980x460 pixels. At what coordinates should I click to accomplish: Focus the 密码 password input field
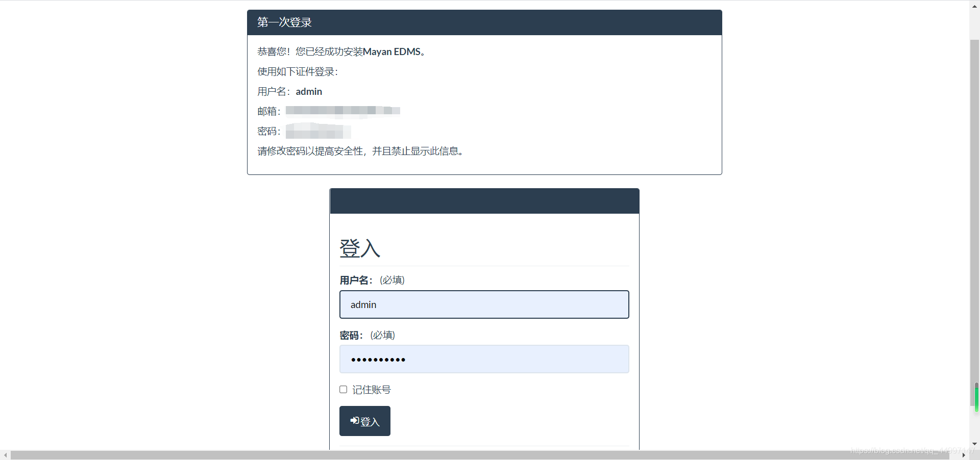click(x=484, y=359)
